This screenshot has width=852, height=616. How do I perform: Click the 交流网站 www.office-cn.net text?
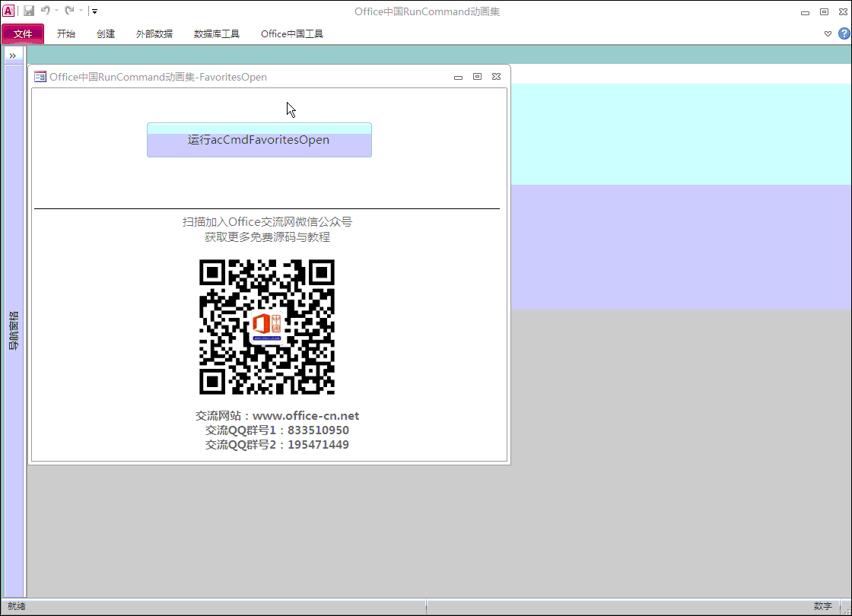coord(277,415)
